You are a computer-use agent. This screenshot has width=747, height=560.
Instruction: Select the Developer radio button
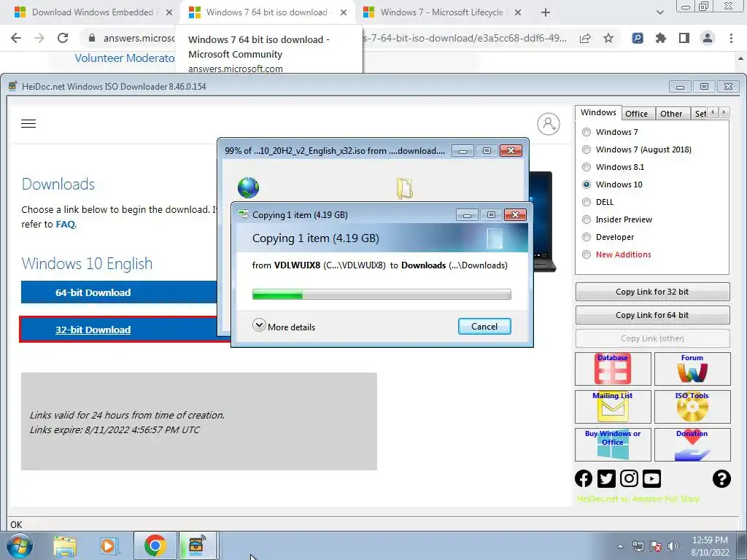point(587,237)
